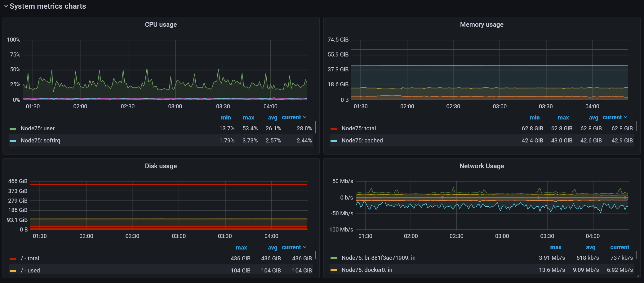This screenshot has width=644, height=283.
Task: Open the Network Usage panel title menu
Action: (482, 166)
